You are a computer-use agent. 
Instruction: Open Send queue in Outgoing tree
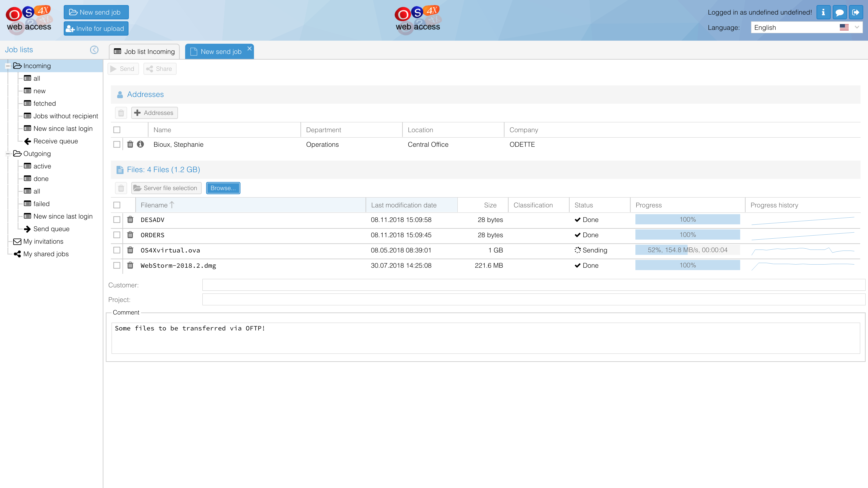51,229
